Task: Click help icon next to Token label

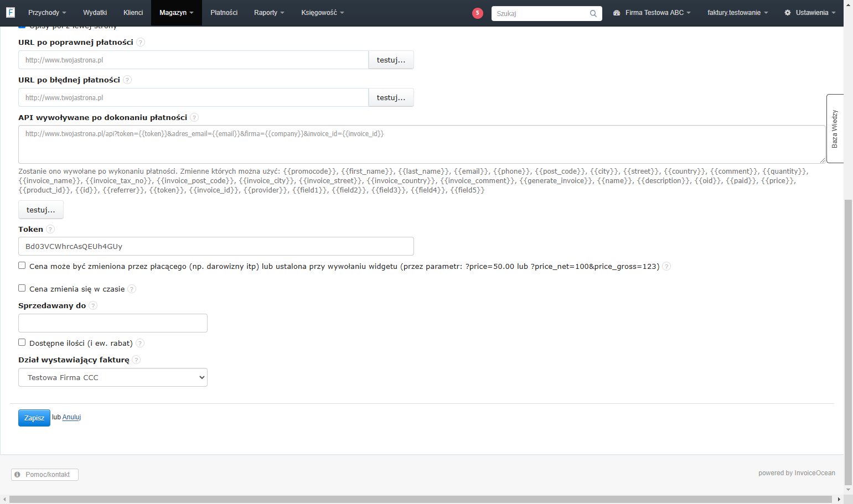Action: tap(50, 229)
